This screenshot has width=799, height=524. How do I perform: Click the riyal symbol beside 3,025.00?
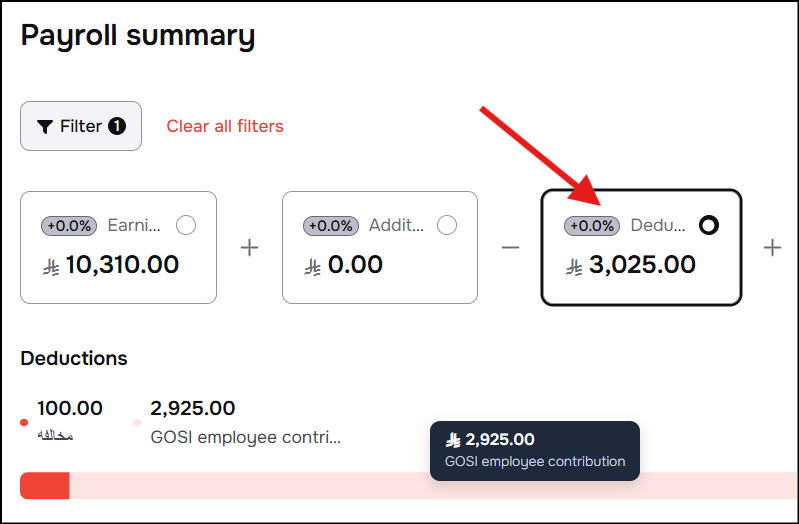coord(574,267)
